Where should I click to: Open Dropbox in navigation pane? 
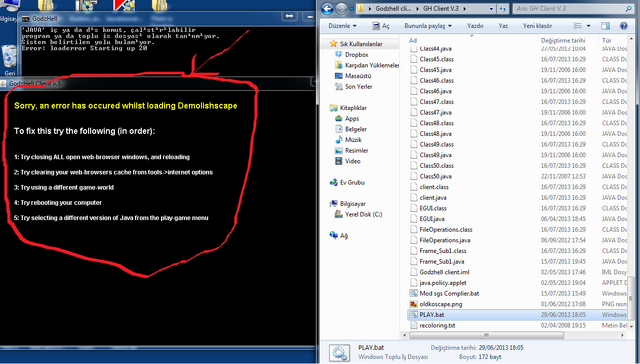356,54
